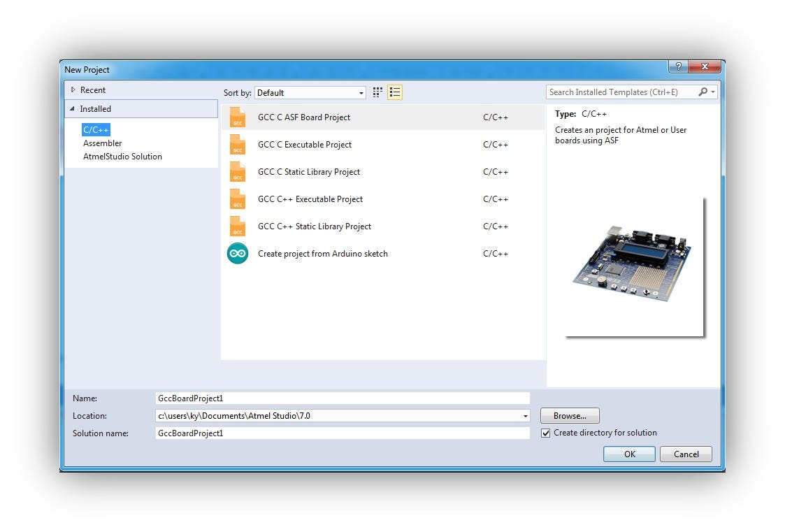785x532 pixels.
Task: Click the C/C++ type of Arduino sketch row
Action: (x=495, y=254)
